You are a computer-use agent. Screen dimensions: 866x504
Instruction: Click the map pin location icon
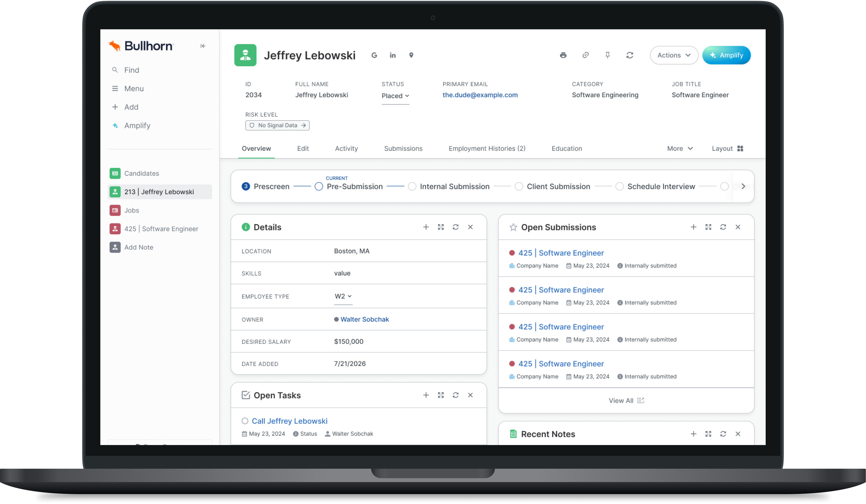[411, 55]
